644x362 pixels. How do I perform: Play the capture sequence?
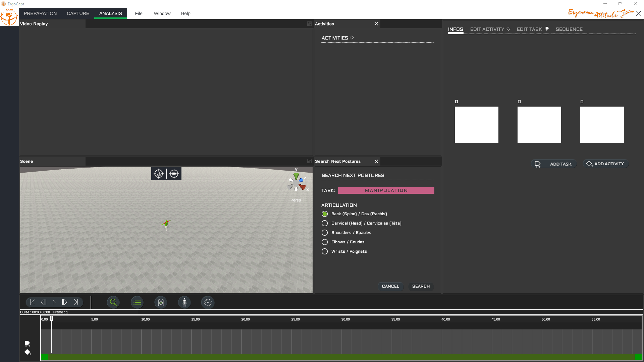[x=54, y=302]
